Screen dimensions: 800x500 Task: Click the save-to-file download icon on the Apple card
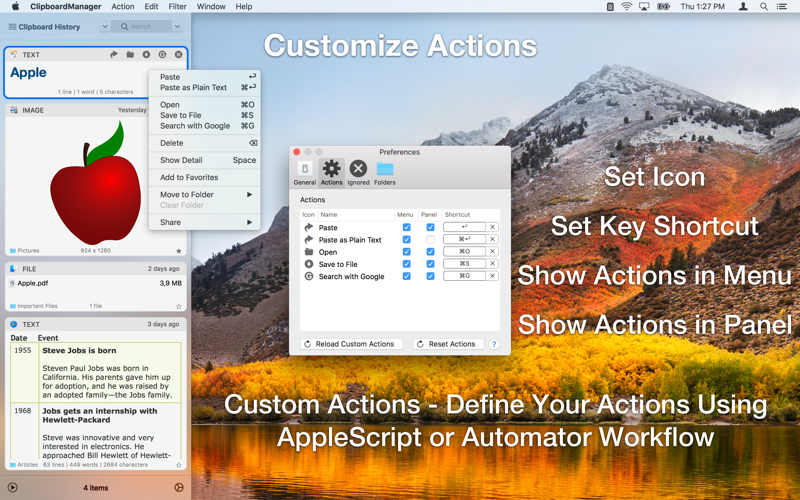click(x=146, y=54)
